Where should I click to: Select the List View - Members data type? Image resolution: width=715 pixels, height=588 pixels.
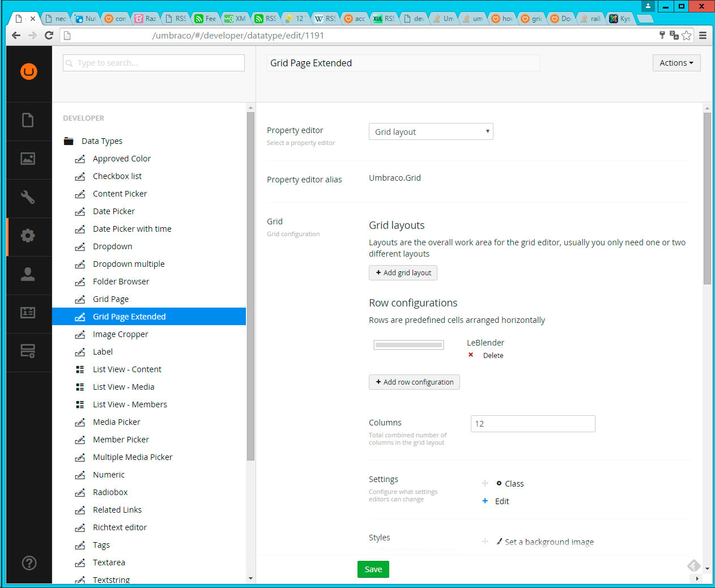click(x=130, y=404)
